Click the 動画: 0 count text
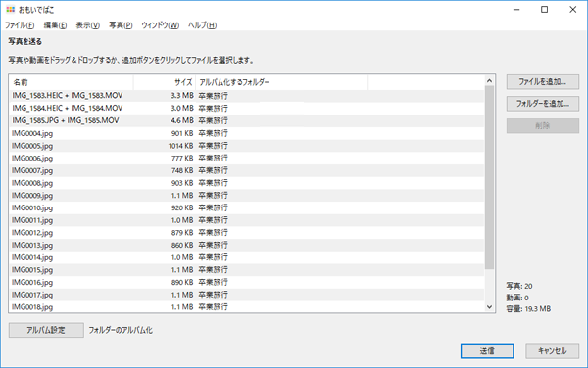The height and width of the screenshot is (368, 588). click(517, 298)
